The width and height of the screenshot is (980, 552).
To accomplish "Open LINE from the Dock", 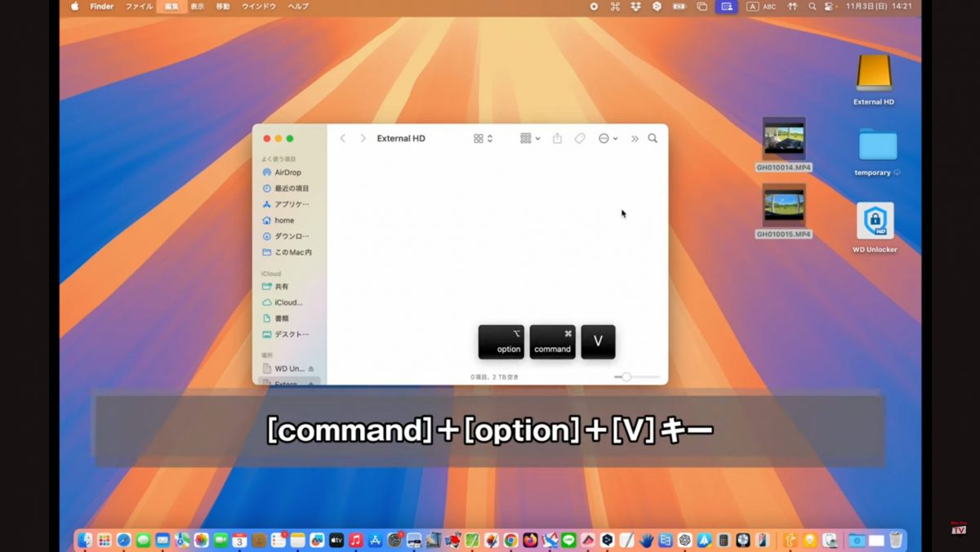I will pyautogui.click(x=568, y=540).
